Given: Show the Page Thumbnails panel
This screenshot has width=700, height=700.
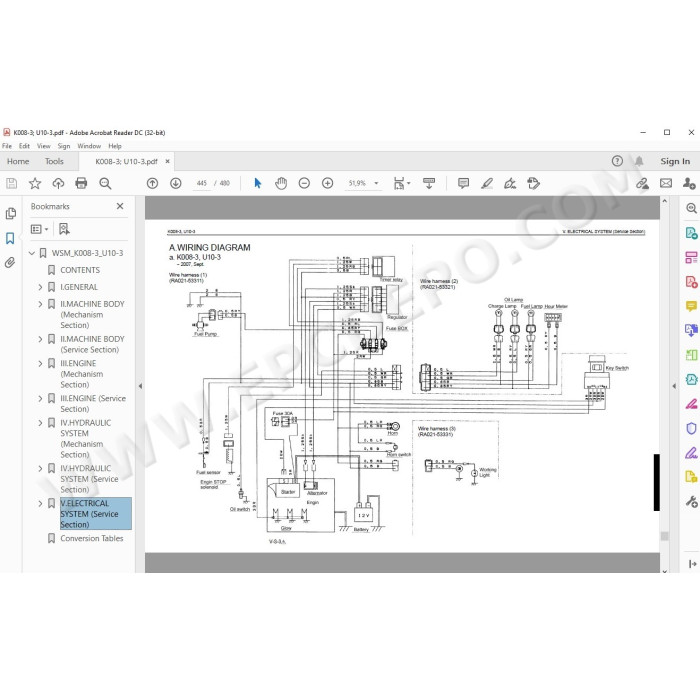Looking at the screenshot, I should 11,214.
